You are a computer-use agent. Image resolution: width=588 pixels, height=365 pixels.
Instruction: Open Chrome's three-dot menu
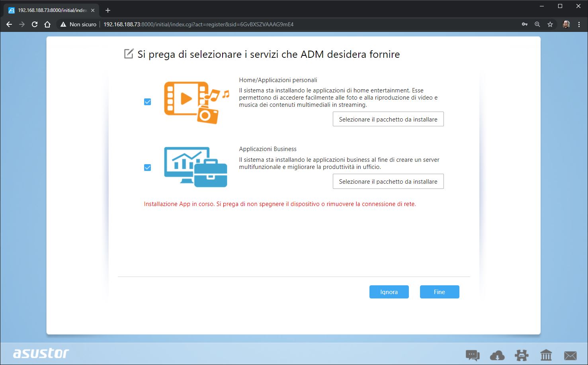579,24
